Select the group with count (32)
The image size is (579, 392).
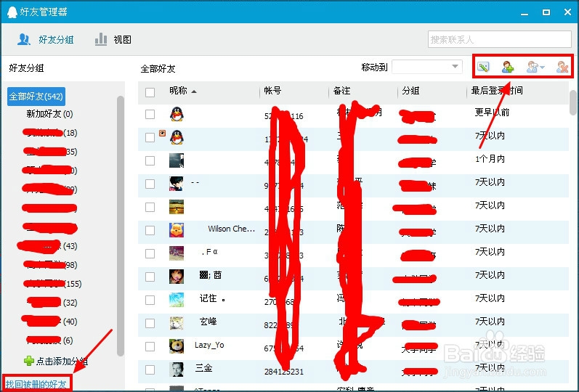(x=52, y=303)
